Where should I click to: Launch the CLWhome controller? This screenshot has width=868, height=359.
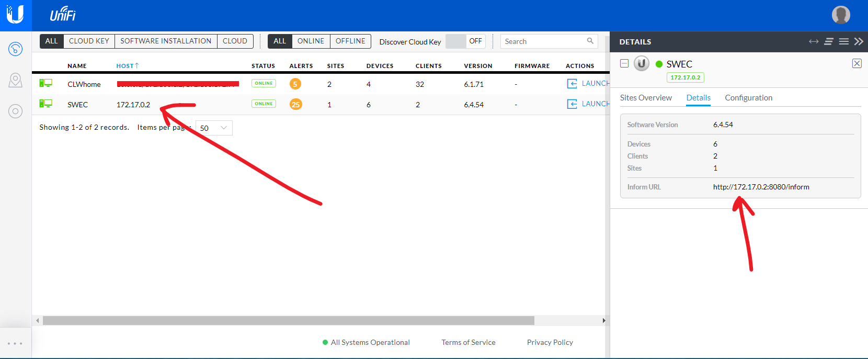[588, 84]
